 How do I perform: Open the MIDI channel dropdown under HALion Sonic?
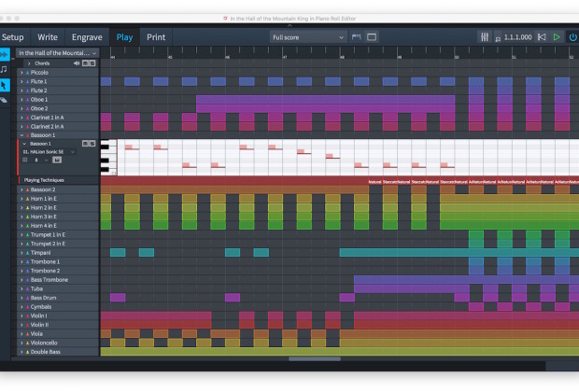40,160
